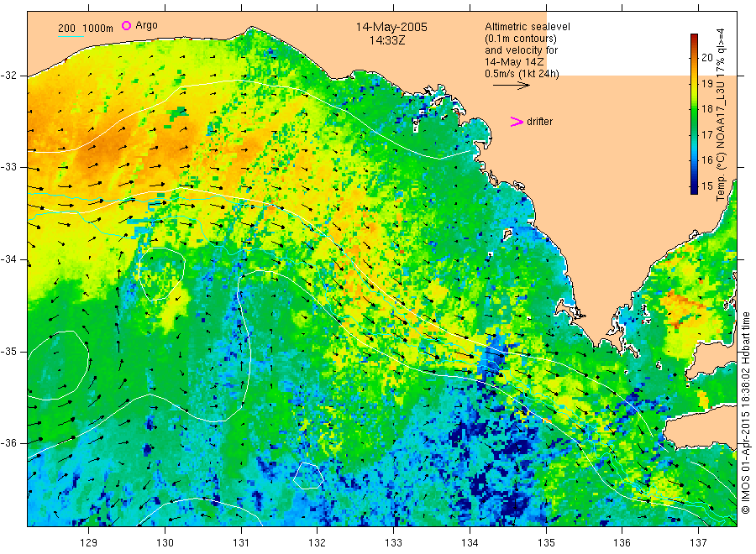This screenshot has width=756, height=554.
Task: Click the latitude label -36
Action: tap(8, 442)
